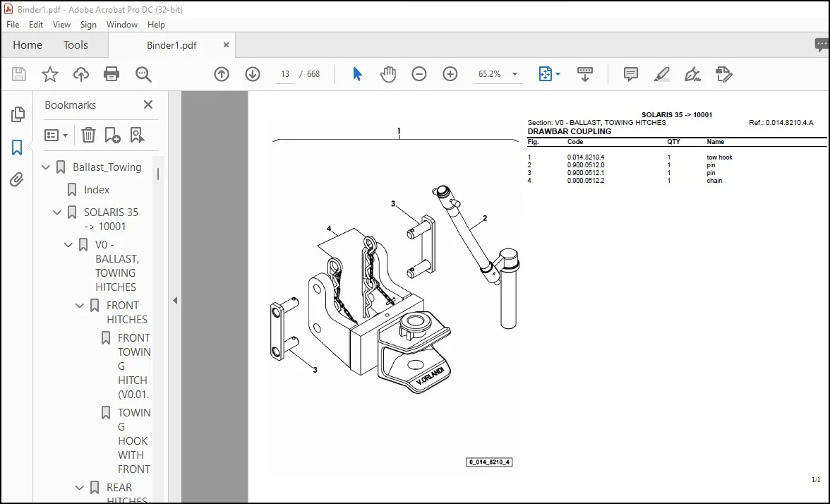Switch to the Home tab
Image resolution: width=830 pixels, height=504 pixels.
28,45
